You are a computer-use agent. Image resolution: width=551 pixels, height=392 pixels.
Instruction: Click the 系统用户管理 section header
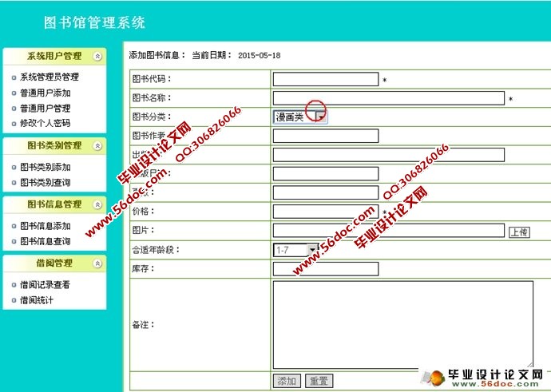pyautogui.click(x=54, y=56)
